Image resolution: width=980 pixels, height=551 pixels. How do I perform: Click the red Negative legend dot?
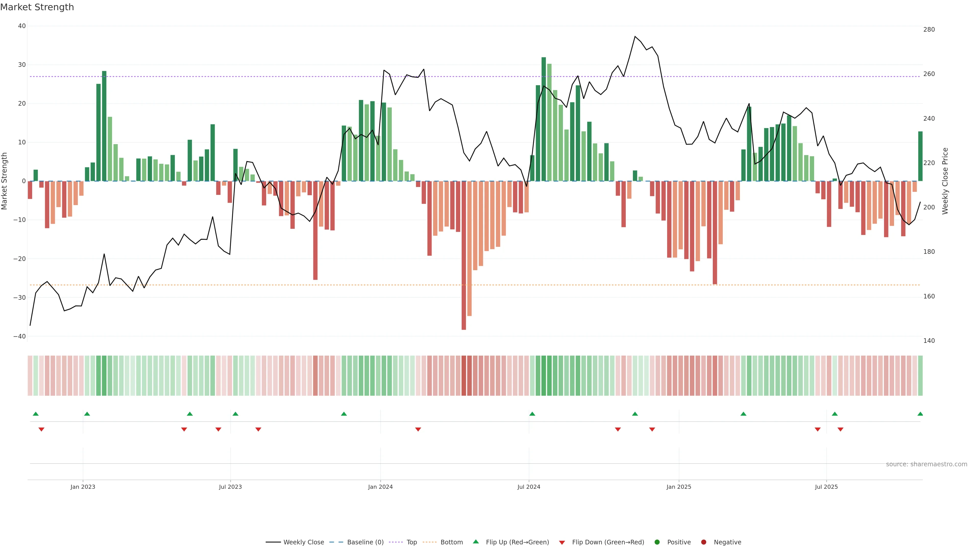click(703, 542)
